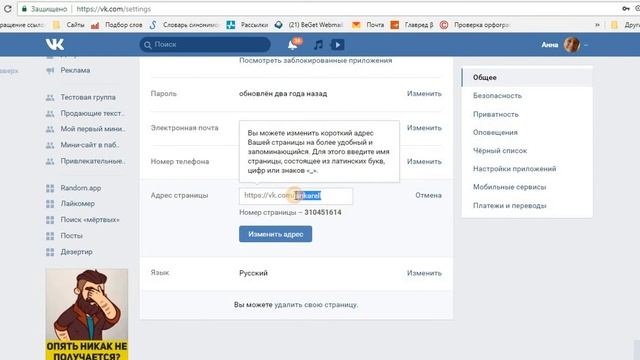The image size is (640, 360).
Task: Open Анна's profile avatar menu
Action: (572, 44)
